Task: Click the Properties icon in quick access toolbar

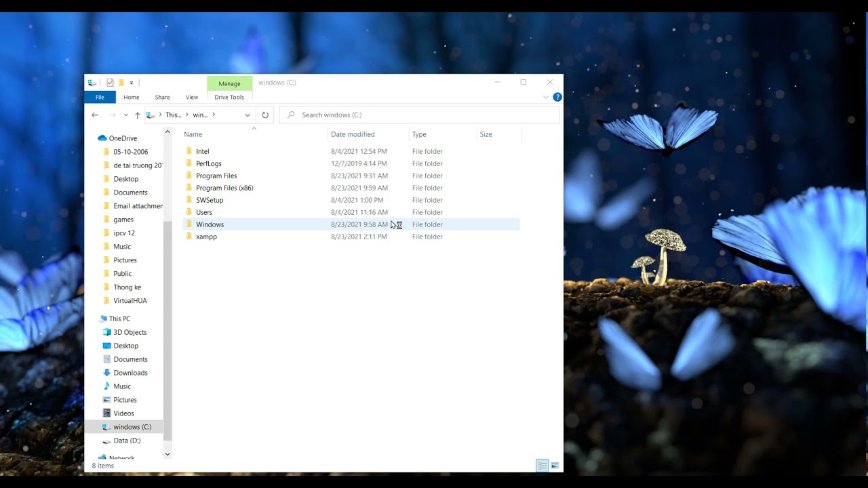Action: pos(110,83)
